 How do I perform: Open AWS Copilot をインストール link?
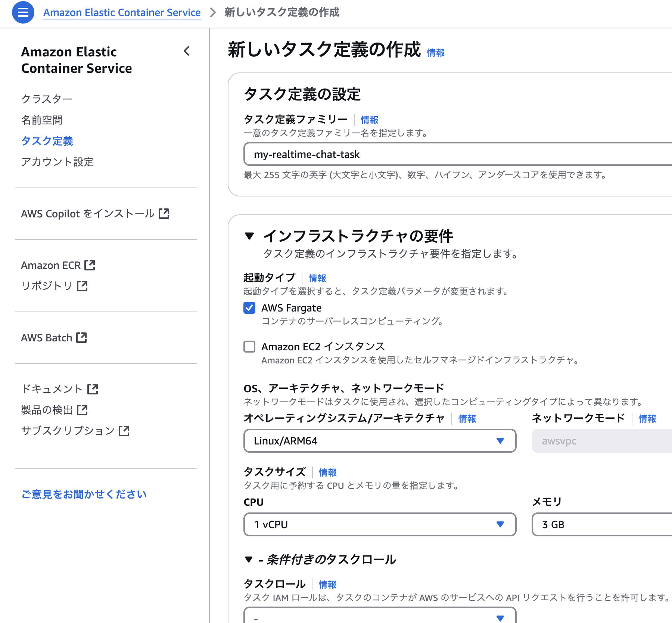(x=88, y=214)
